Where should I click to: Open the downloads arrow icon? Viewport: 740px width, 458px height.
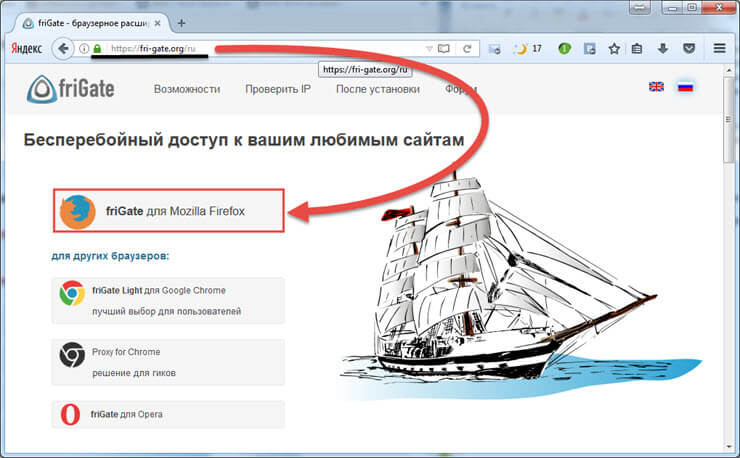663,48
